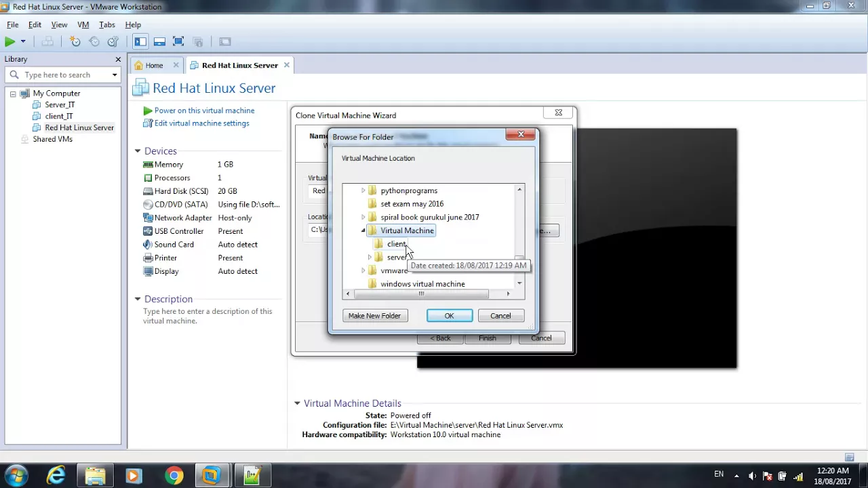This screenshot has width=868, height=488.
Task: Click the folder tree horizontal scrollbar
Action: click(421, 294)
